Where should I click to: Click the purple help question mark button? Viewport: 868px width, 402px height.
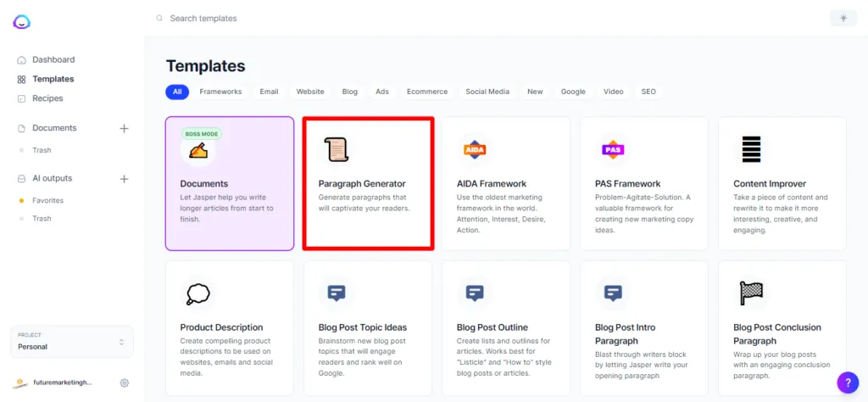847,382
